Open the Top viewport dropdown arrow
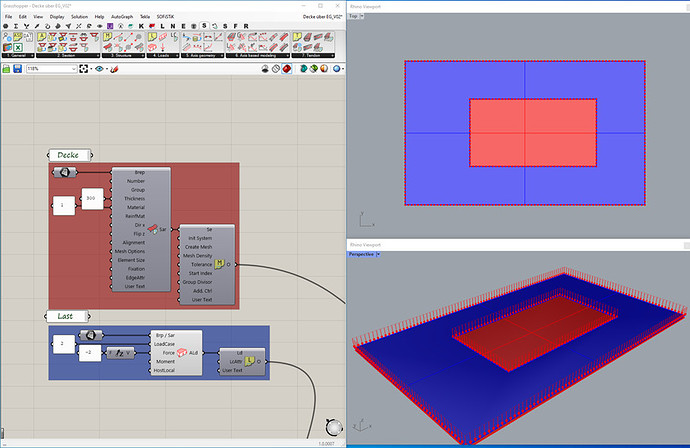Screen dimensions: 690x448 pyautogui.click(x=362, y=16)
